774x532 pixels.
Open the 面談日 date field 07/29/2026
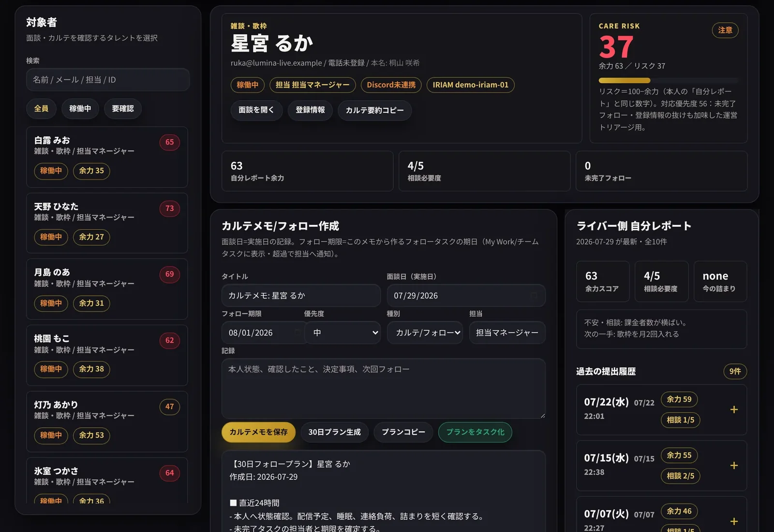[x=466, y=296]
